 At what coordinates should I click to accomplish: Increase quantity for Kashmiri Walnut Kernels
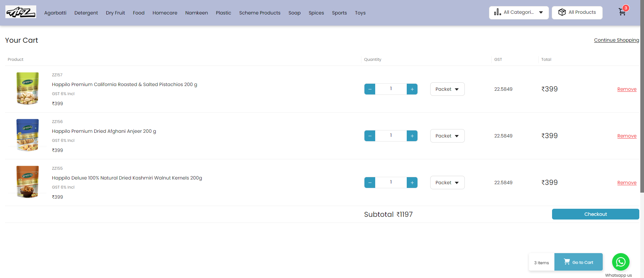[x=412, y=183]
